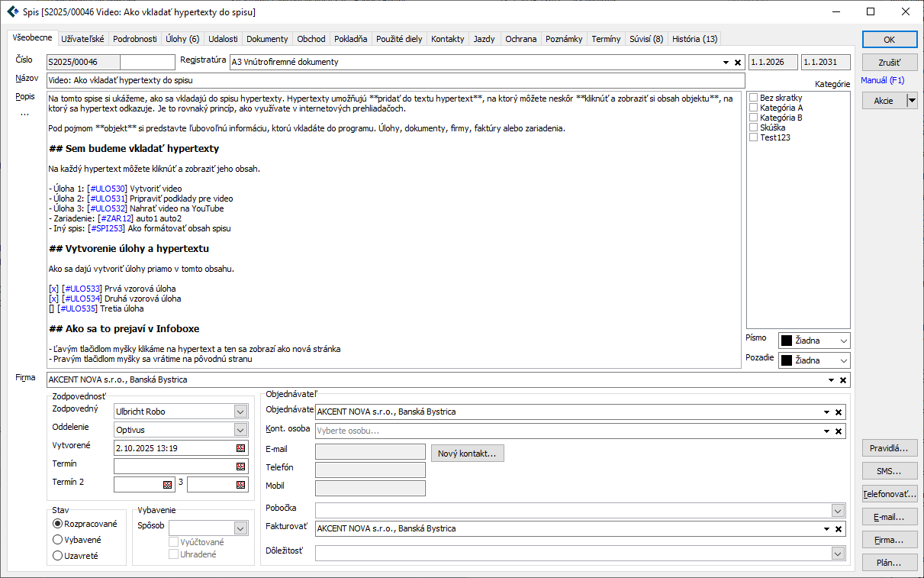Switch to the Dokumenty tab

pos(267,39)
